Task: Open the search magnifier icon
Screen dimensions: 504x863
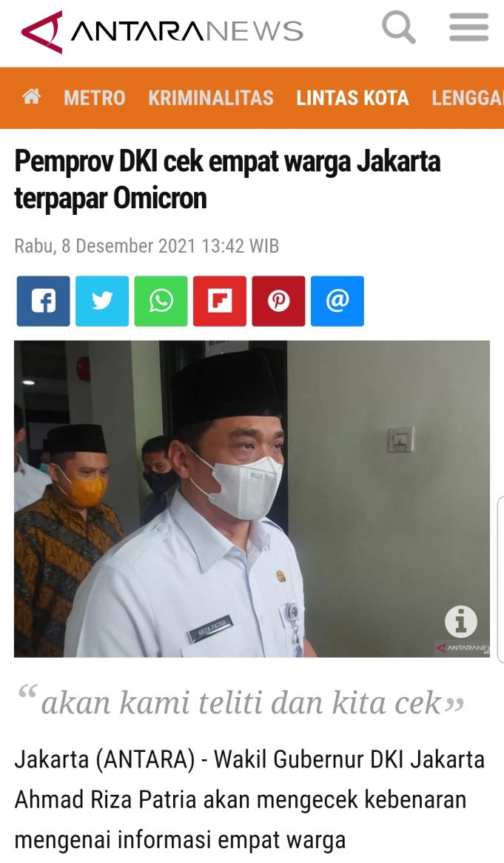Action: tap(398, 27)
